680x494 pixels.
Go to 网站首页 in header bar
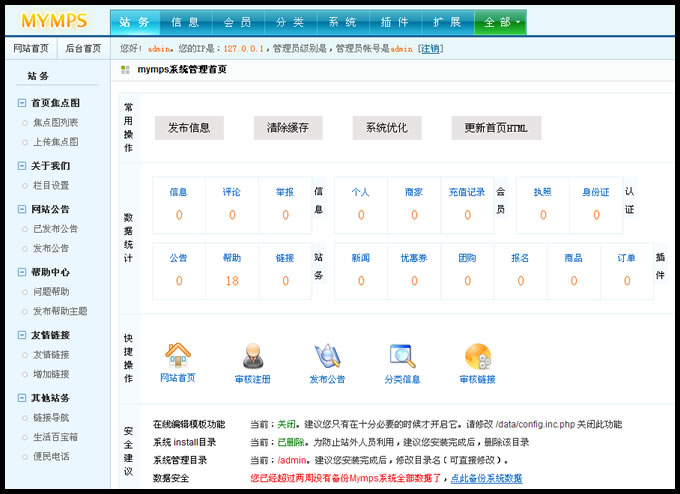(x=31, y=48)
